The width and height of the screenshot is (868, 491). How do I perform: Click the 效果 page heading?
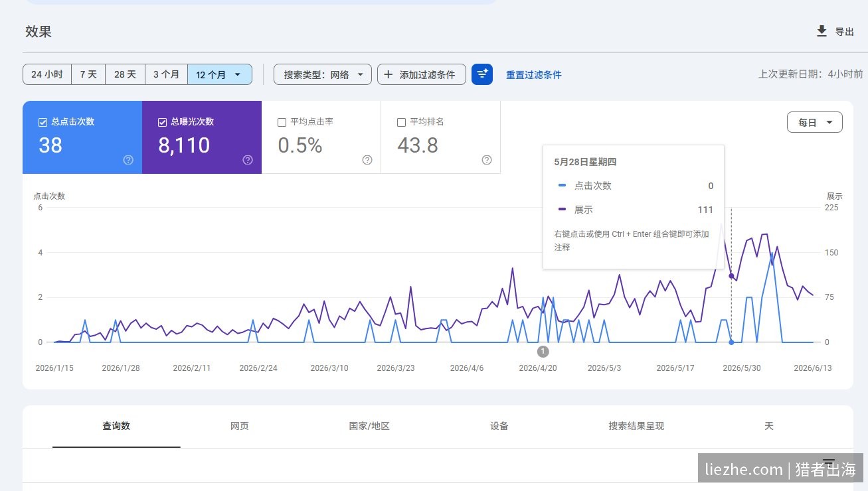coord(39,31)
